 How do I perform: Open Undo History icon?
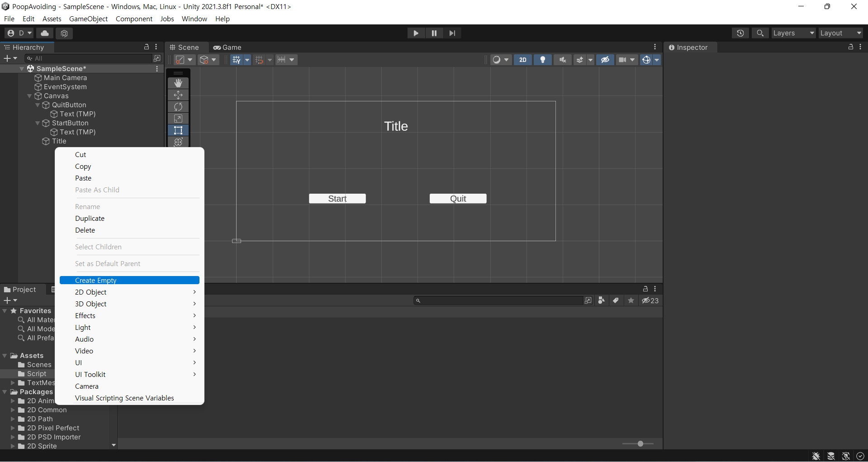tap(740, 33)
